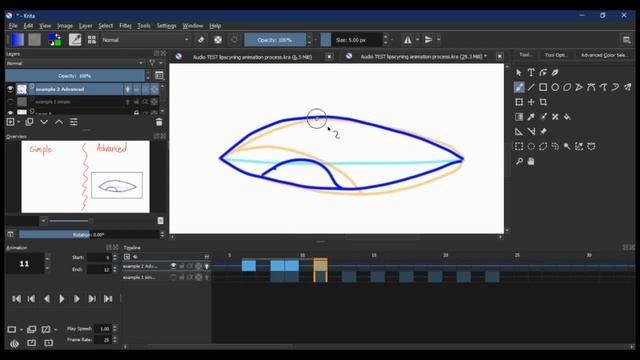640x360 pixels.
Task: Open the brush presets chooser grid icon
Action: point(92,40)
